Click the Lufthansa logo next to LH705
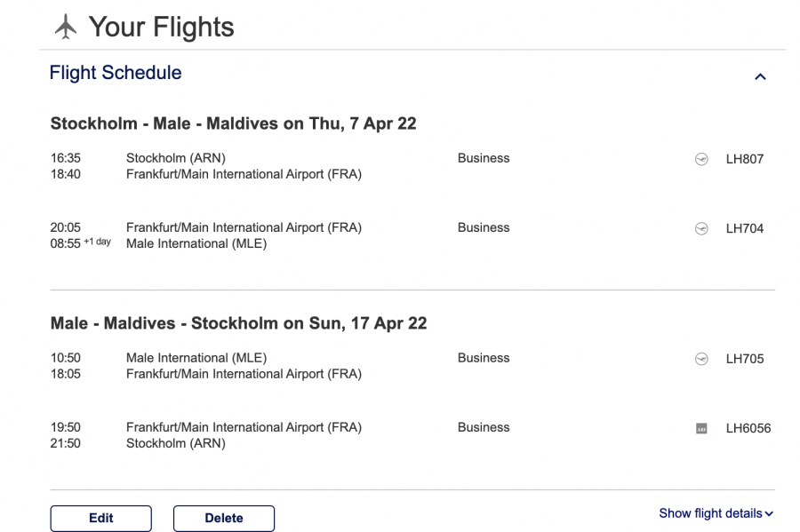 701,360
